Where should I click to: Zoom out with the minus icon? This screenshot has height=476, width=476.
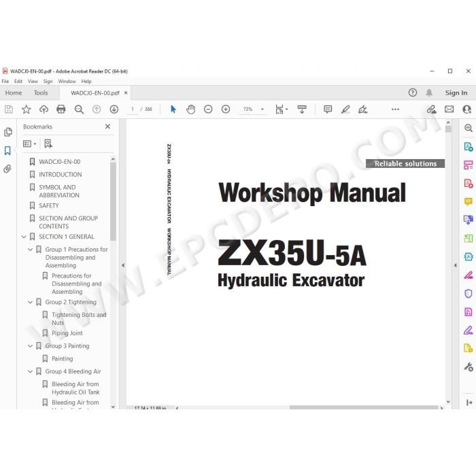[x=208, y=109]
